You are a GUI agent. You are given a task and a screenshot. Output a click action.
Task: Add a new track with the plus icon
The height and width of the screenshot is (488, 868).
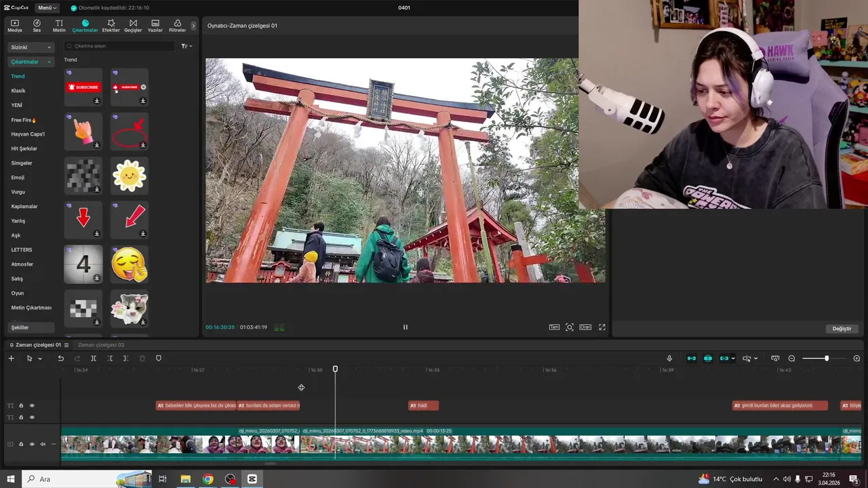[x=11, y=359]
